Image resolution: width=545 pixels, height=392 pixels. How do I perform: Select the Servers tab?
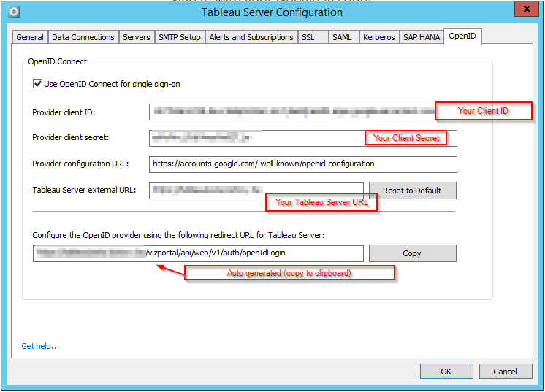point(136,37)
